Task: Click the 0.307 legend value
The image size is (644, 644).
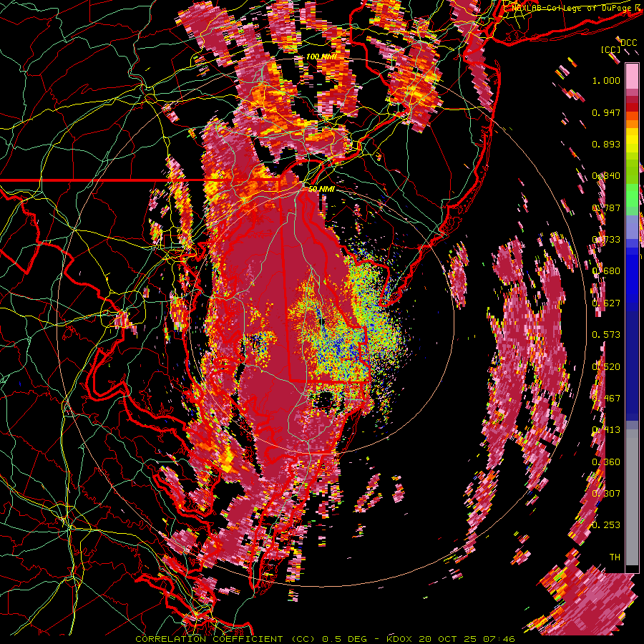Action: [606, 494]
